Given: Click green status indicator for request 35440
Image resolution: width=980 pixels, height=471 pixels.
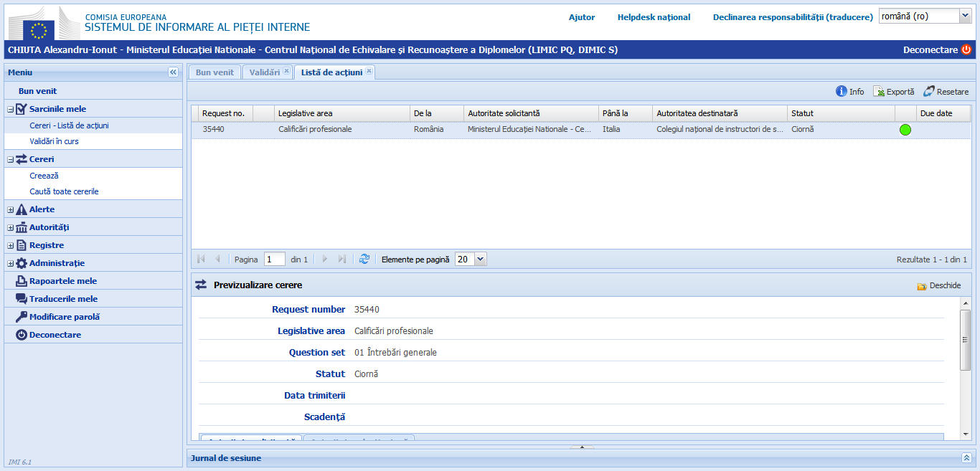Looking at the screenshot, I should 905,130.
